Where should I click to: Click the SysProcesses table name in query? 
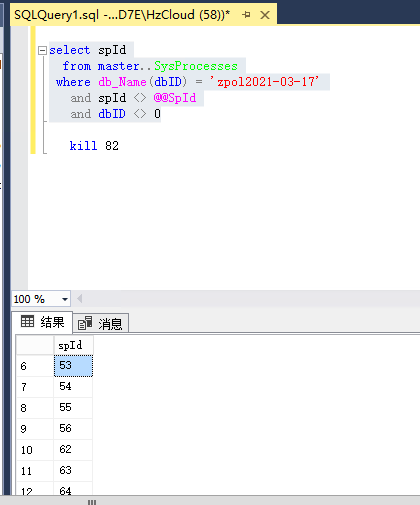pyautogui.click(x=196, y=66)
